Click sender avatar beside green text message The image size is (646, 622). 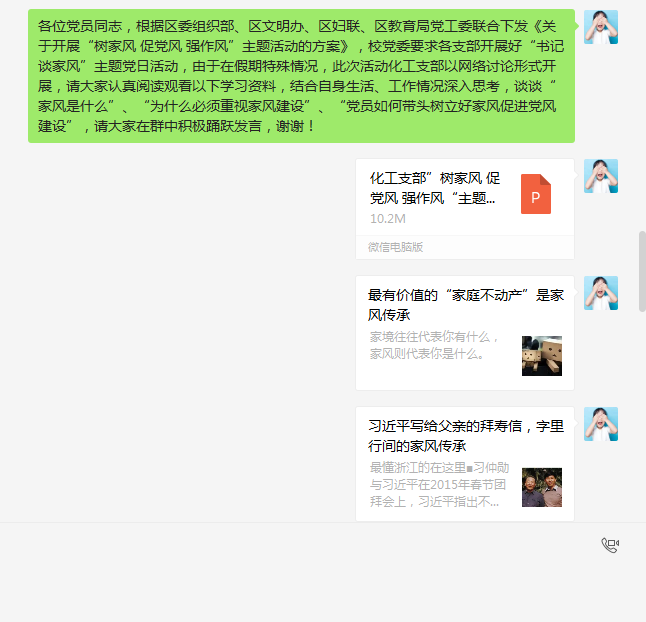pos(601,27)
